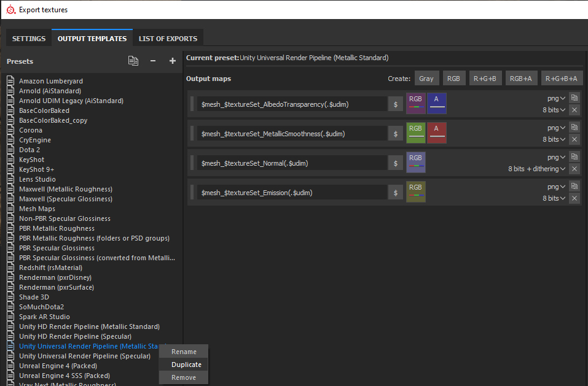The width and height of the screenshot is (588, 386).
Task: Switch to the Settings tab
Action: pyautogui.click(x=29, y=39)
